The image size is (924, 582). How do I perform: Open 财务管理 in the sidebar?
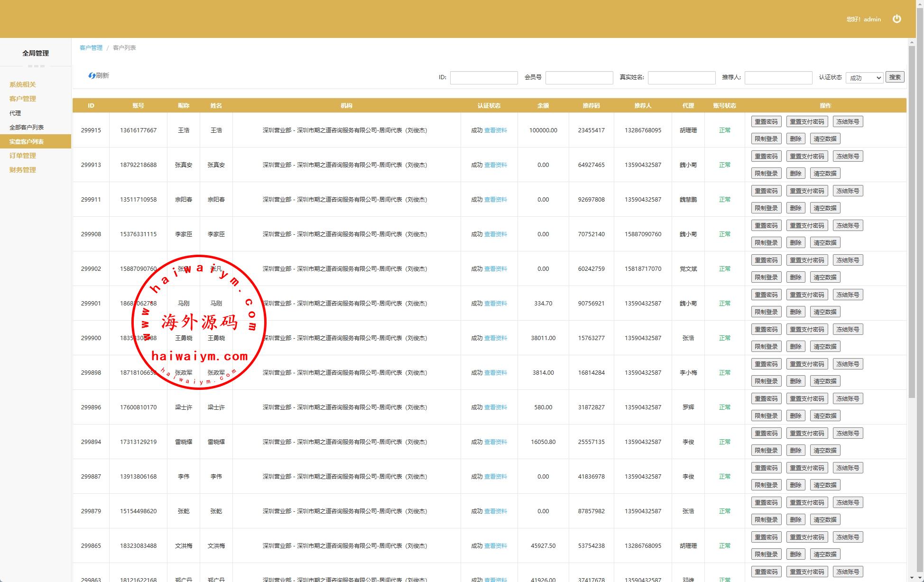[x=23, y=170]
